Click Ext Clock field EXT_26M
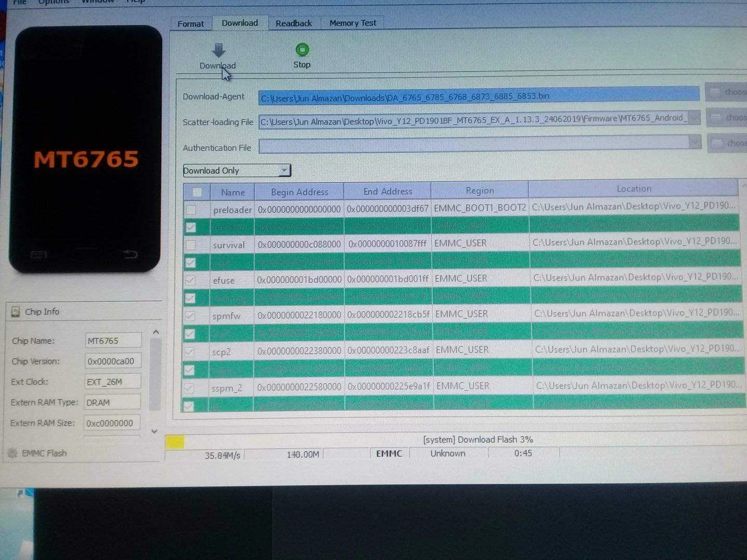This screenshot has width=747, height=560. pyautogui.click(x=113, y=382)
